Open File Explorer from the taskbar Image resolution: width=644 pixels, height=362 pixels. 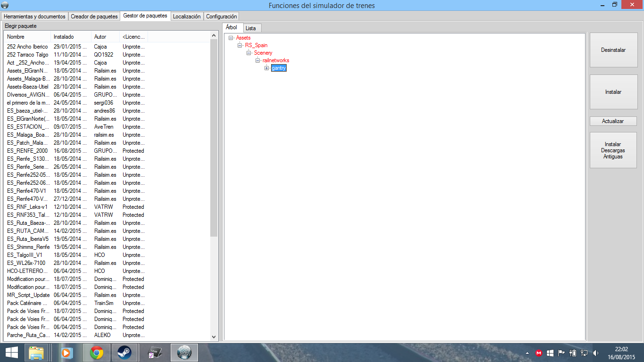[x=36, y=352]
